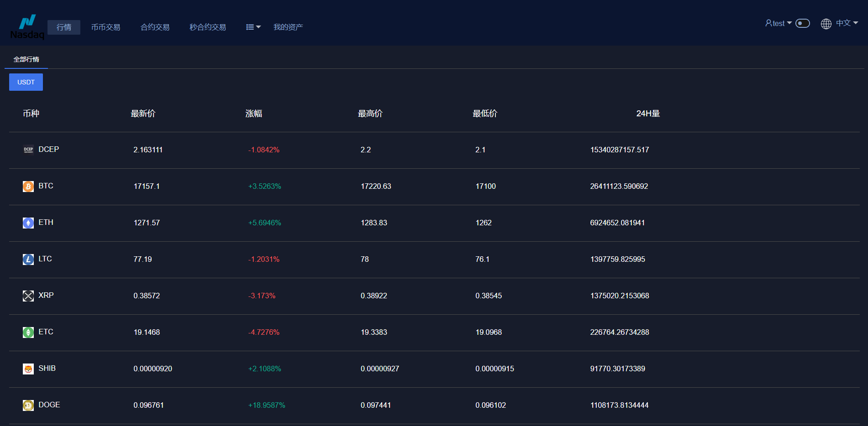Open the 合约交易 menu item
The width and height of the screenshot is (868, 426).
[155, 27]
